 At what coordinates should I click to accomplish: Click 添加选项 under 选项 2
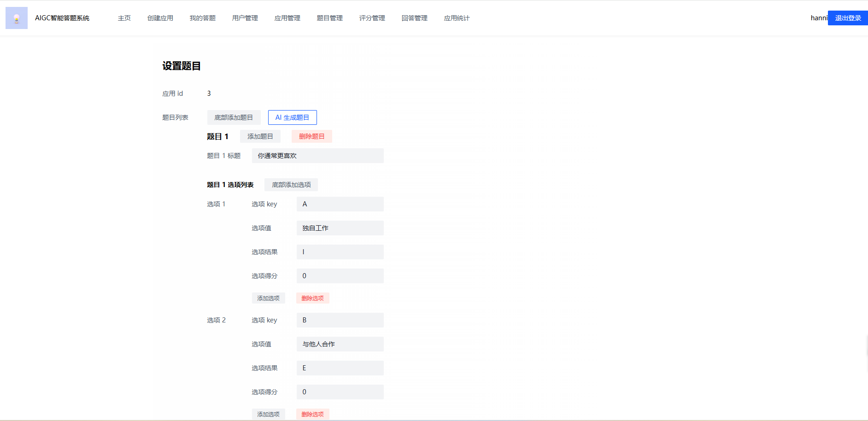point(269,414)
